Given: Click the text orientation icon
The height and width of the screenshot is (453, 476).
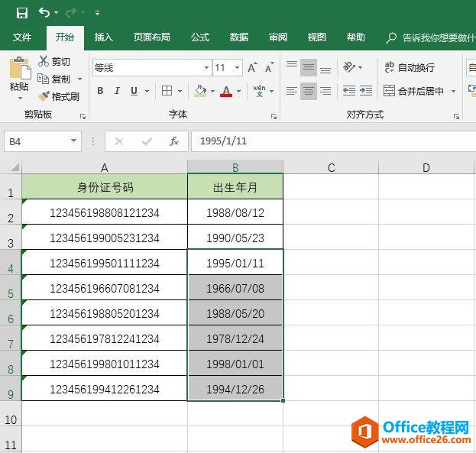Looking at the screenshot, I should coord(349,67).
